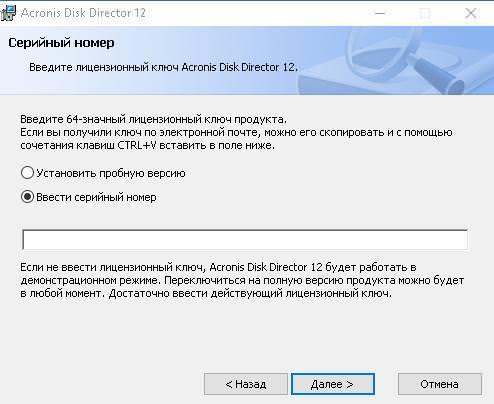Minimize the Acronis Disk Director 12 window
This screenshot has height=404, width=494.
(380, 13)
